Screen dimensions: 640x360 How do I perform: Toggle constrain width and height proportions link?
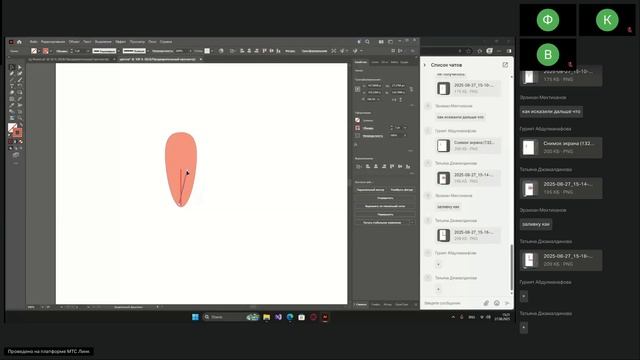[411, 89]
